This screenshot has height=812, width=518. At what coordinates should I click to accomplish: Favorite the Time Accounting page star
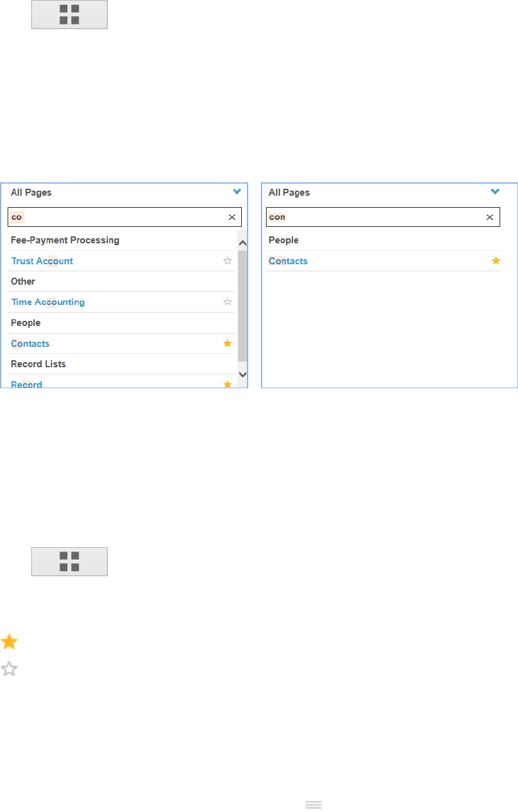[x=227, y=302]
